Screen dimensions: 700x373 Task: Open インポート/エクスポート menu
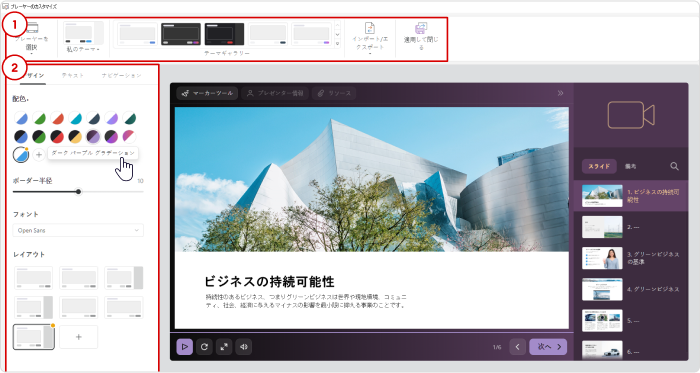[x=370, y=38]
